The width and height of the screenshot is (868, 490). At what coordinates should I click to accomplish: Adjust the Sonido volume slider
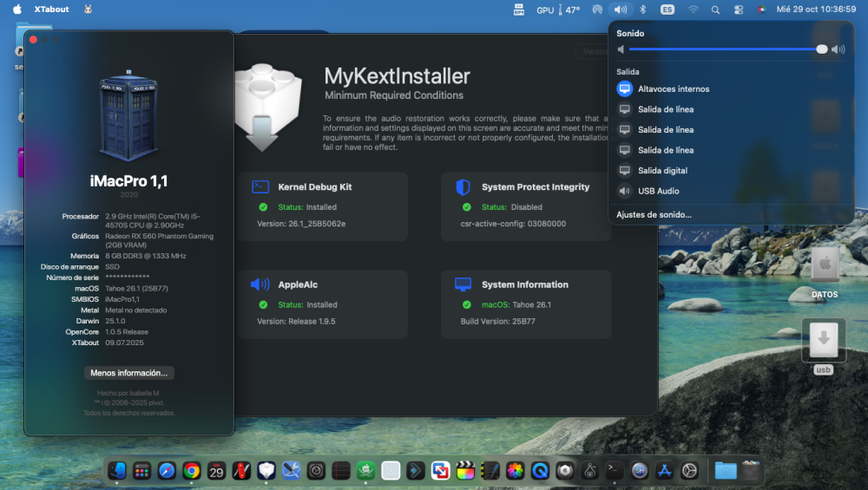[x=727, y=49]
